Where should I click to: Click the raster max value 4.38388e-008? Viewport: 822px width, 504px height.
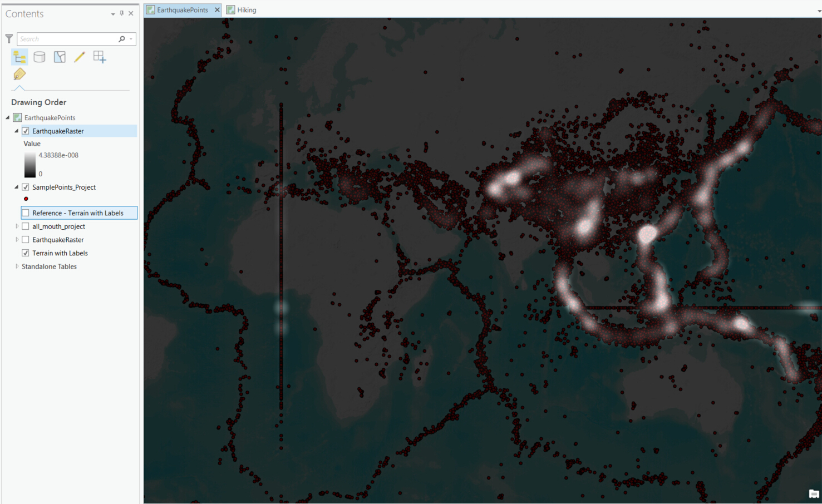pos(58,155)
